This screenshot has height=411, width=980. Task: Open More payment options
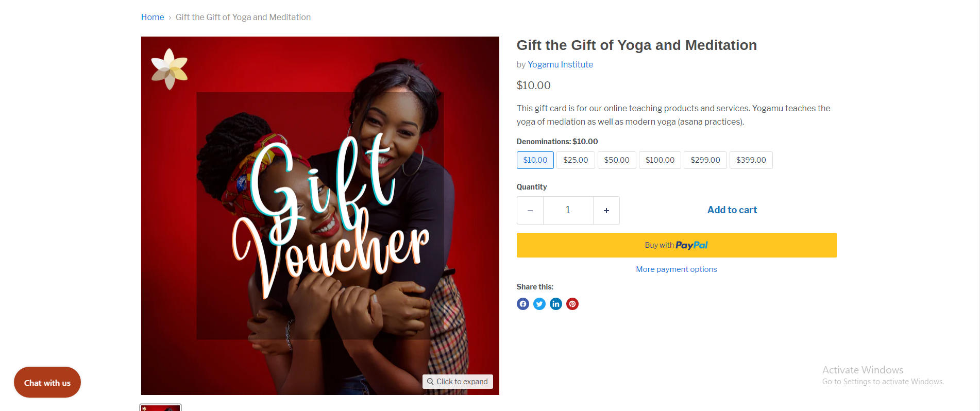tap(676, 269)
